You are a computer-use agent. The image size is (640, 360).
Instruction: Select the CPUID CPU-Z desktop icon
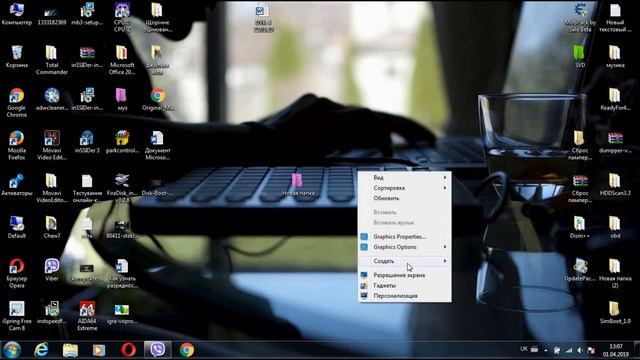pos(122,18)
